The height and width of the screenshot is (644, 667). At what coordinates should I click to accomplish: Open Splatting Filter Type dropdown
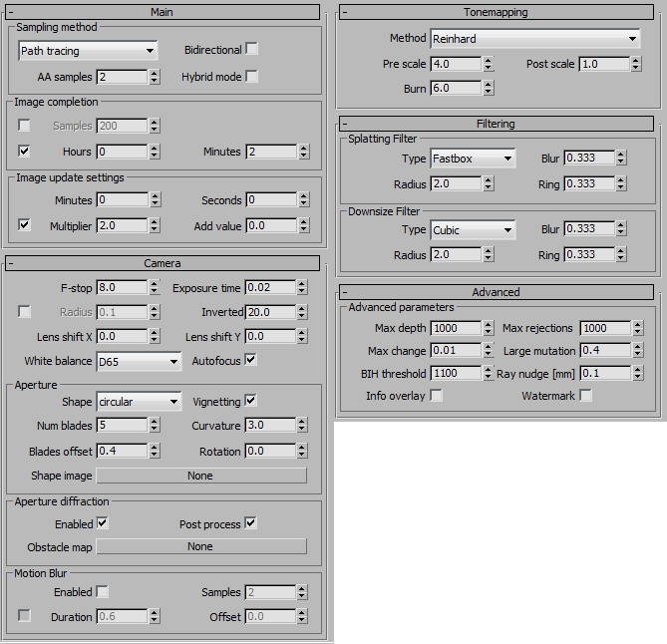473,159
